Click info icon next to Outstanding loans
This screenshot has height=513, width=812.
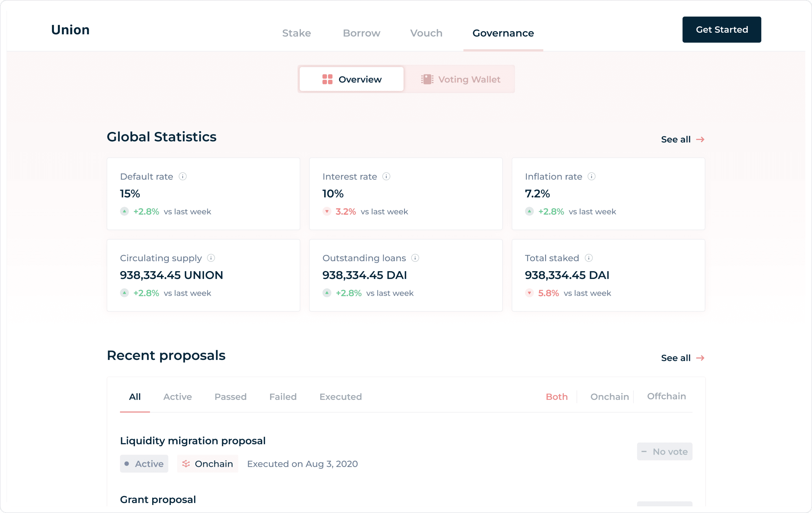[x=415, y=258]
